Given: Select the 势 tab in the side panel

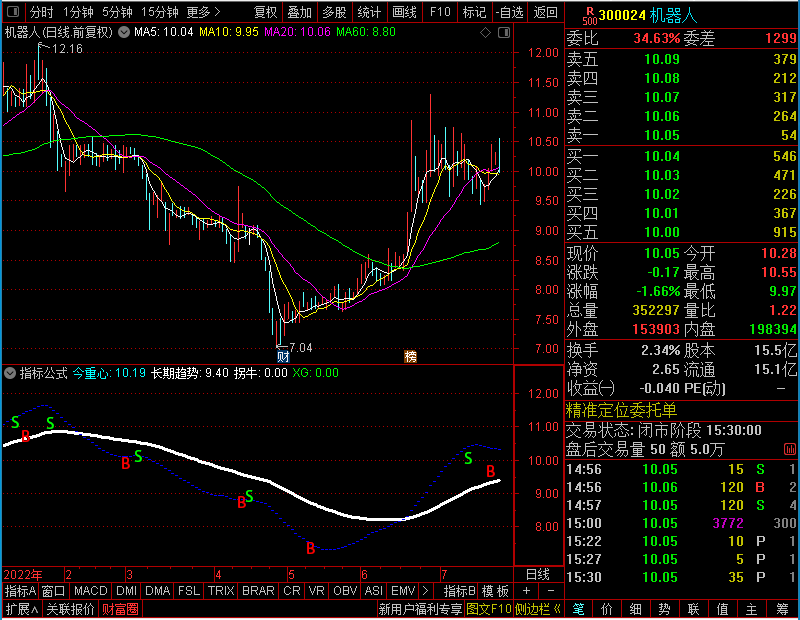Looking at the screenshot, I should [x=664, y=609].
